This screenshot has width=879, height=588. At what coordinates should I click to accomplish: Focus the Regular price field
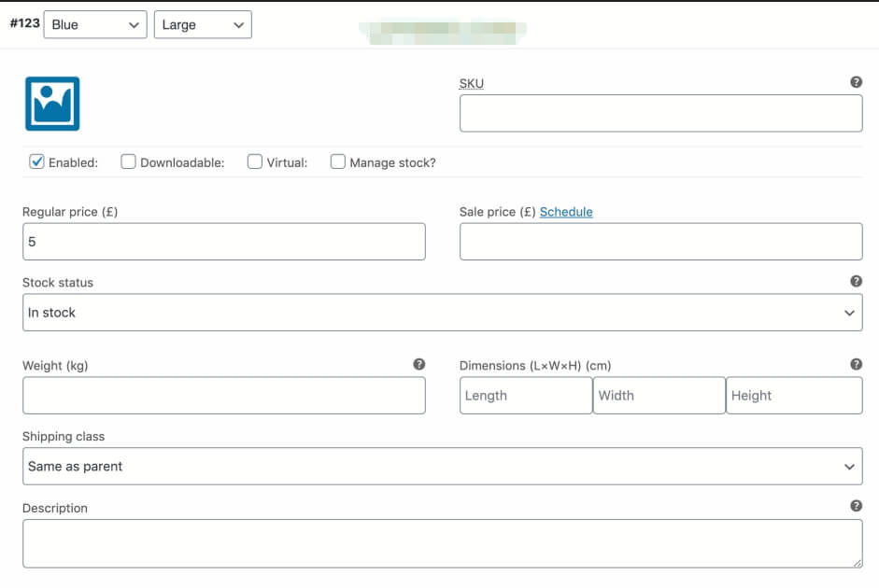(223, 242)
